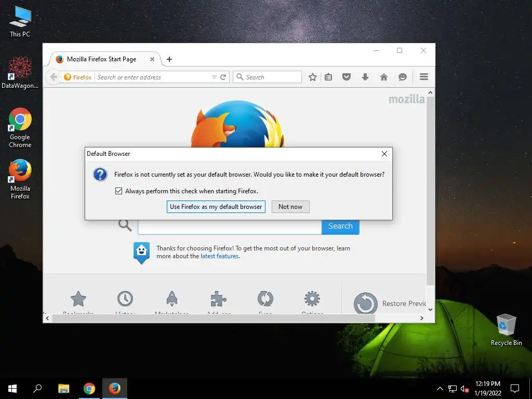Image resolution: width=532 pixels, height=399 pixels.
Task: Click vertical scrollbar down arrow in Firefox
Action: tap(430, 310)
